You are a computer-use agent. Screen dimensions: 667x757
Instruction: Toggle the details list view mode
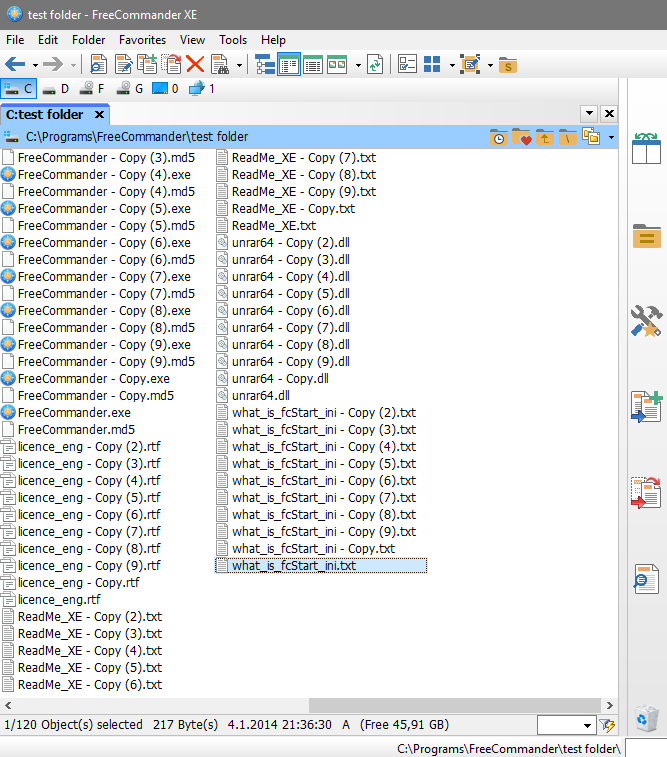(313, 64)
